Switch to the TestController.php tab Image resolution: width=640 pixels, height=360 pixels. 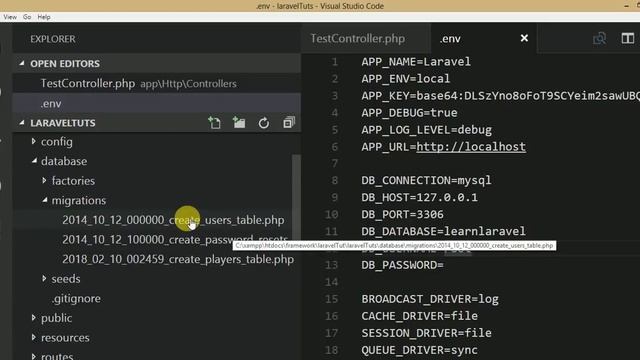[358, 38]
